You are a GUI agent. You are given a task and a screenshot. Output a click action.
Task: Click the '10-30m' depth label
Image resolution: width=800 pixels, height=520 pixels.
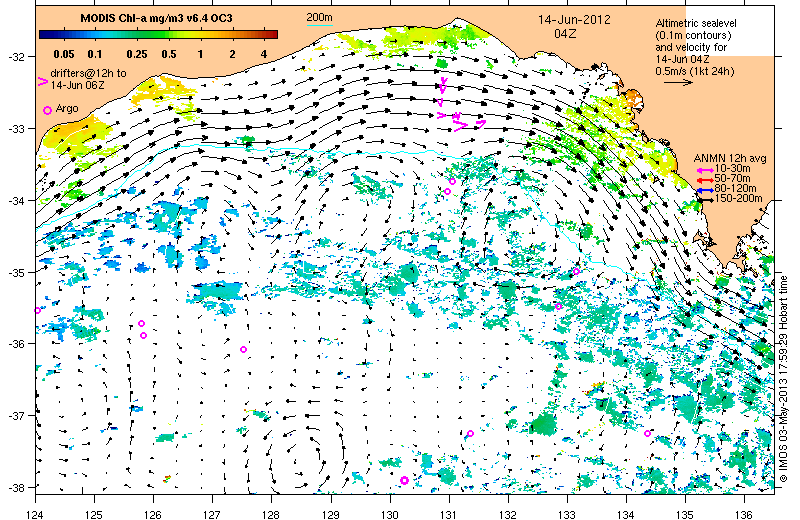coord(732,168)
